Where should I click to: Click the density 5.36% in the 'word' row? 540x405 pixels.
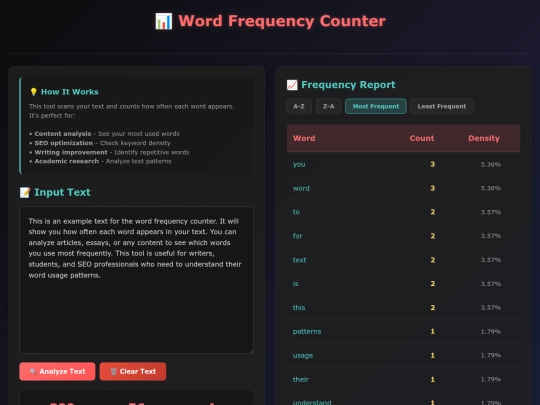pos(491,188)
